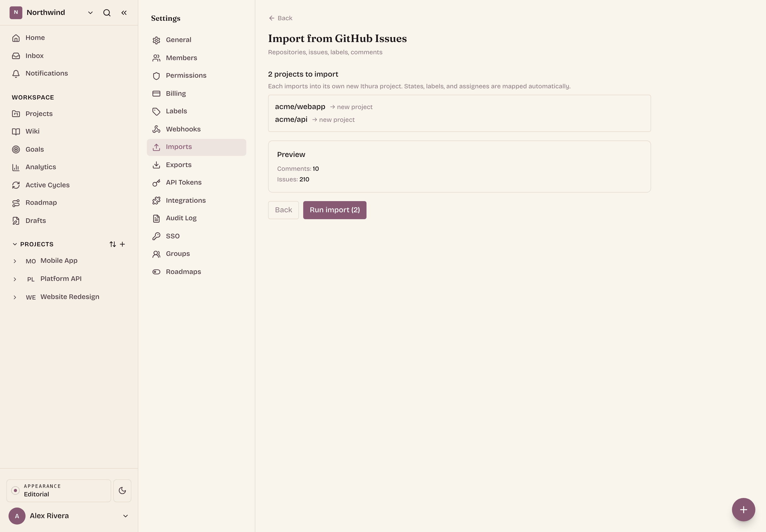Click the Northwind workspace logo badge
The height and width of the screenshot is (532, 766).
click(16, 13)
